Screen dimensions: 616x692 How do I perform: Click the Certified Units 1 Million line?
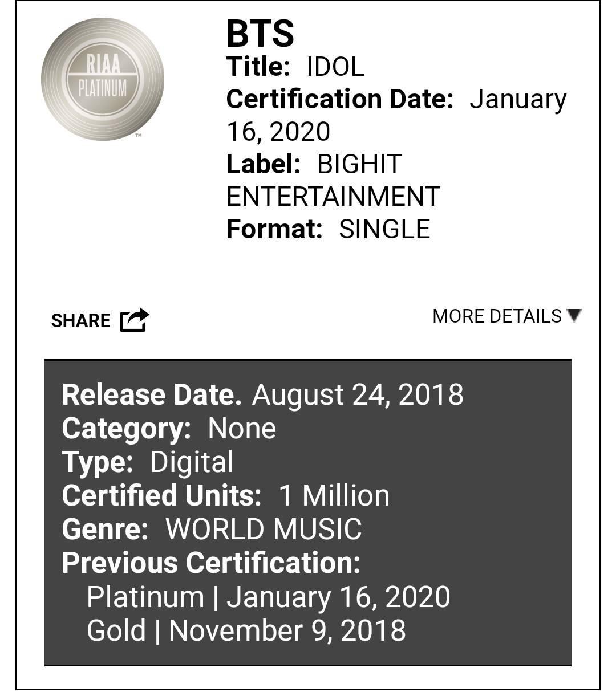(x=226, y=495)
